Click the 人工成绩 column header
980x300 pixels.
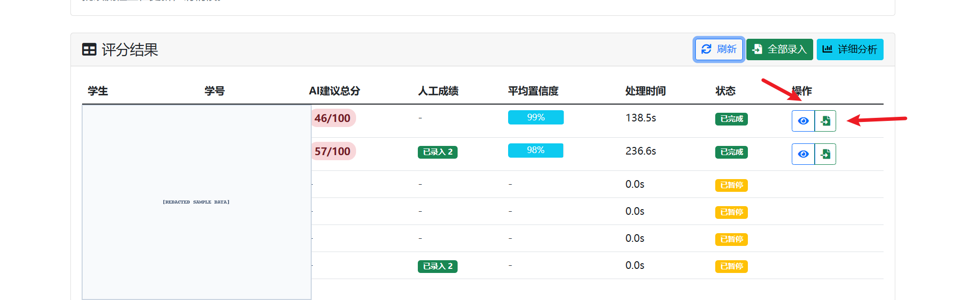[438, 91]
